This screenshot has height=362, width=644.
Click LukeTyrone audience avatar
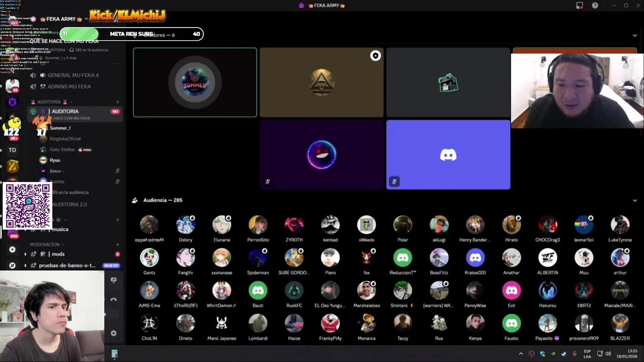620,225
